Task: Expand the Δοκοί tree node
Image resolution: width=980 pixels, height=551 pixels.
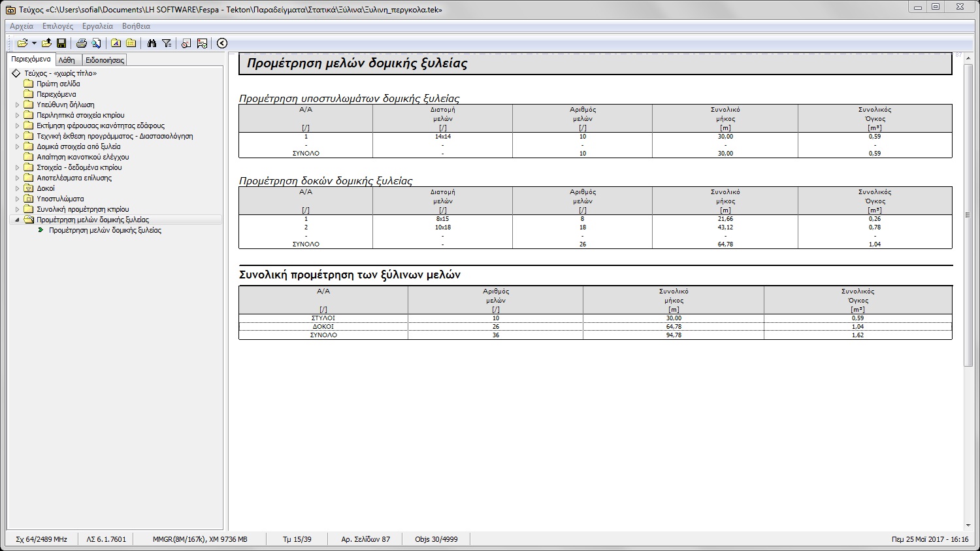Action: click(18, 188)
